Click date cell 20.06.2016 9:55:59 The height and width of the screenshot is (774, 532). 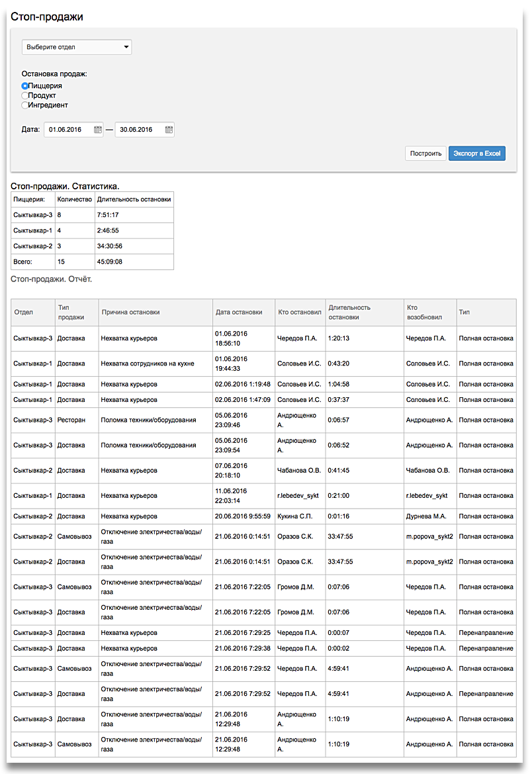[243, 516]
